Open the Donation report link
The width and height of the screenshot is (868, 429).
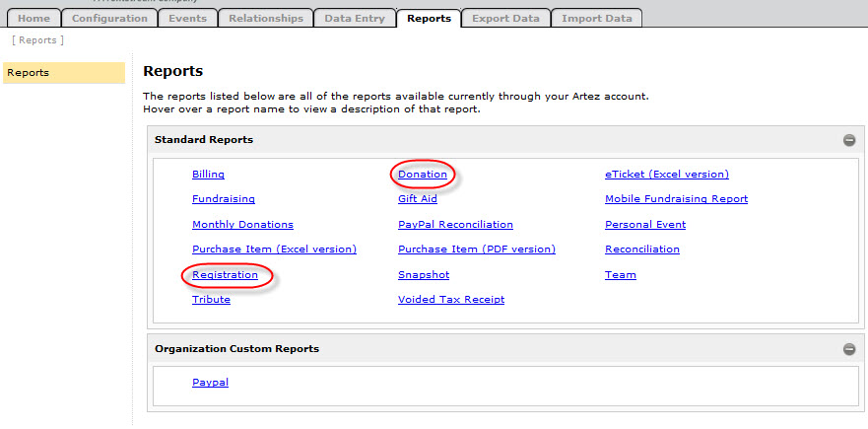423,175
